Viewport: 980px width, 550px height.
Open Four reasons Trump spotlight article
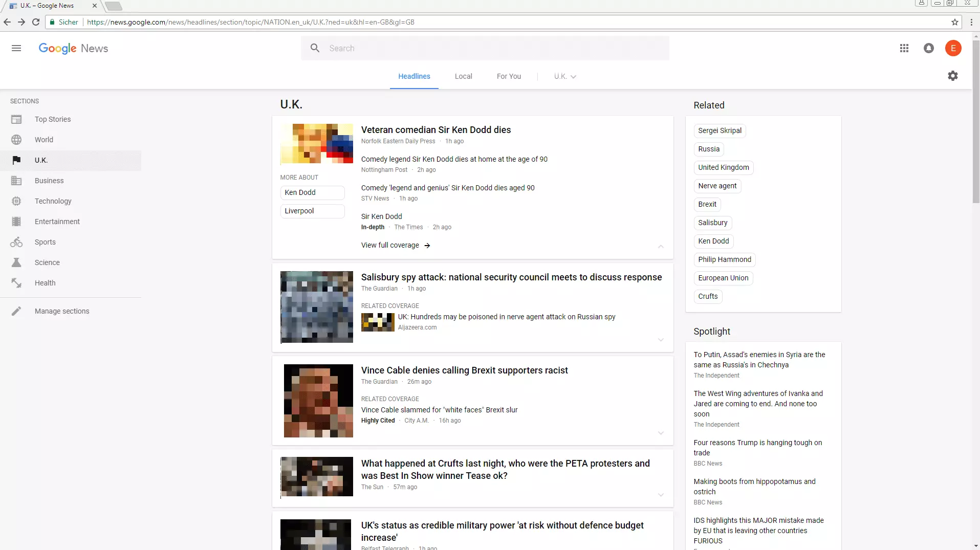(757, 448)
